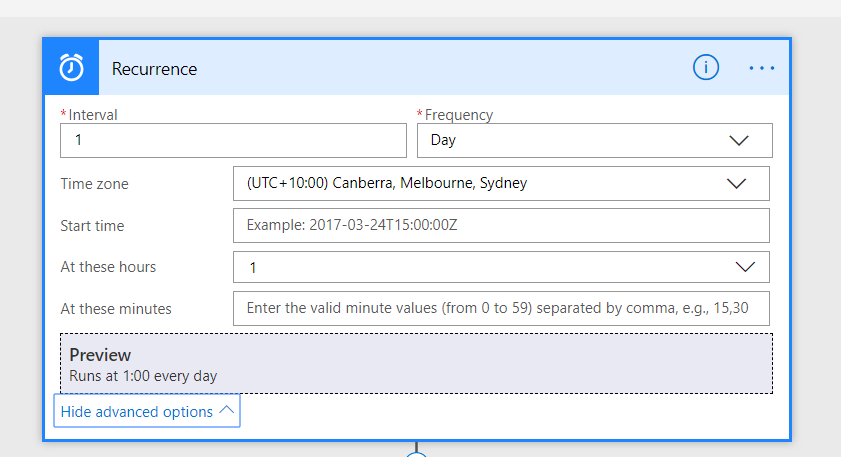
Task: Expand the At these hours dropdown
Action: pos(500,267)
